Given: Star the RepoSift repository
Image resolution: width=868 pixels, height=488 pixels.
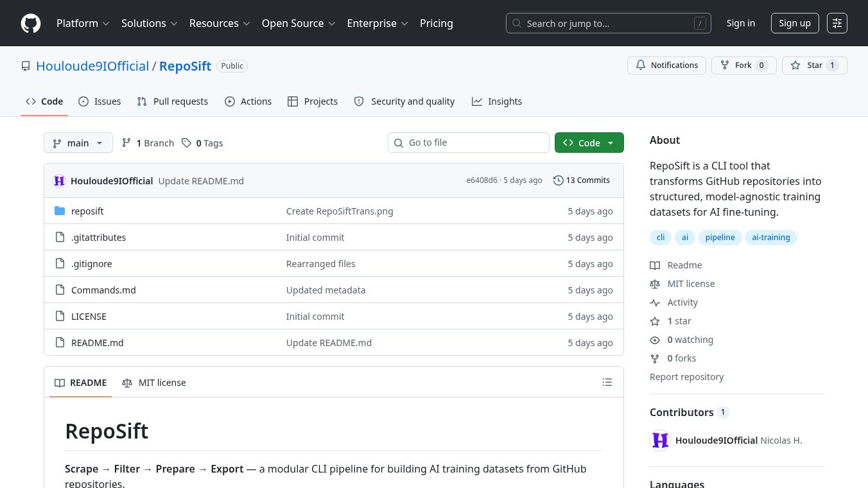Looking at the screenshot, I should pyautogui.click(x=814, y=65).
